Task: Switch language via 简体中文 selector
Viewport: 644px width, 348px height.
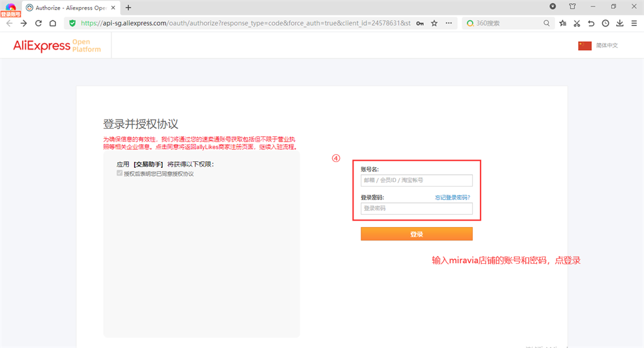Action: click(607, 46)
